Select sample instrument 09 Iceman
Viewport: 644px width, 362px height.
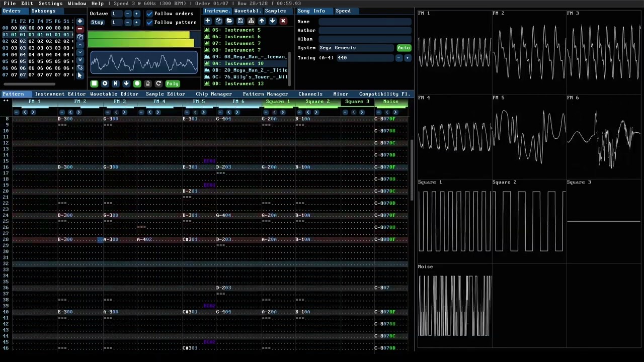click(x=246, y=57)
